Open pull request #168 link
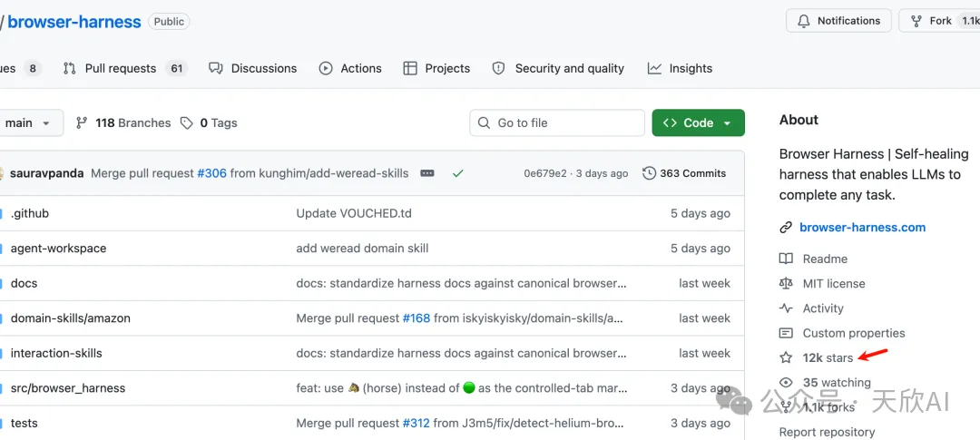The width and height of the screenshot is (980, 440). tap(416, 318)
